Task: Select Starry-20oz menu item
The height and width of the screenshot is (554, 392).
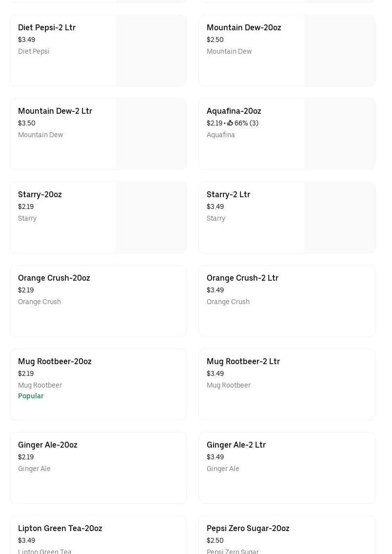Action: coord(40,195)
